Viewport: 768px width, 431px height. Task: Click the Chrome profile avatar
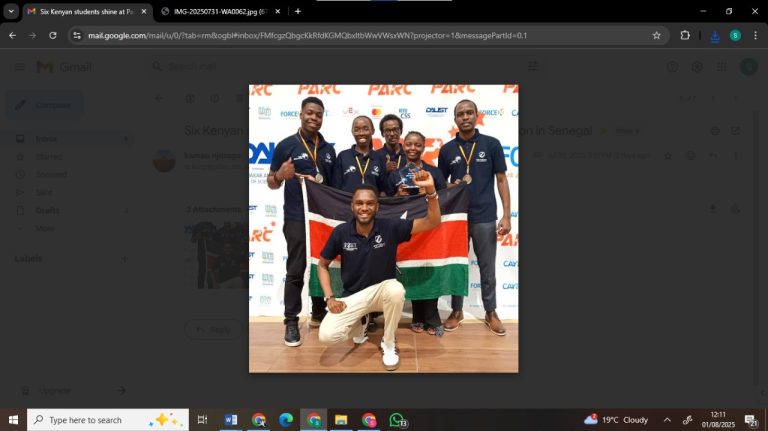coord(735,35)
